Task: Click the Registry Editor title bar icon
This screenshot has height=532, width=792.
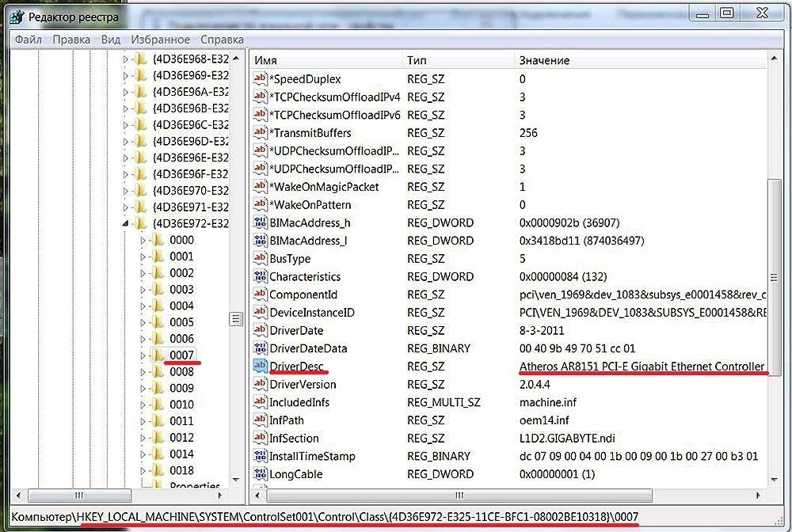Action: tap(17, 17)
